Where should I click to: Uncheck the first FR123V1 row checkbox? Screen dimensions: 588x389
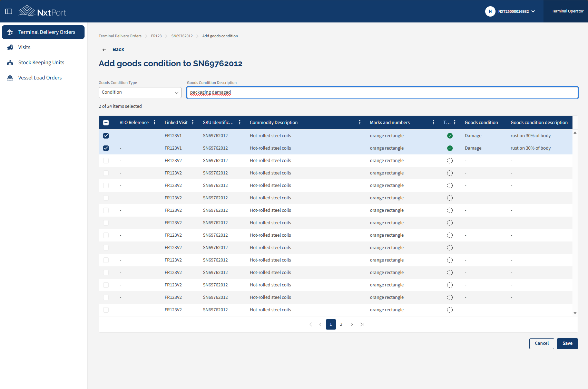pos(106,136)
